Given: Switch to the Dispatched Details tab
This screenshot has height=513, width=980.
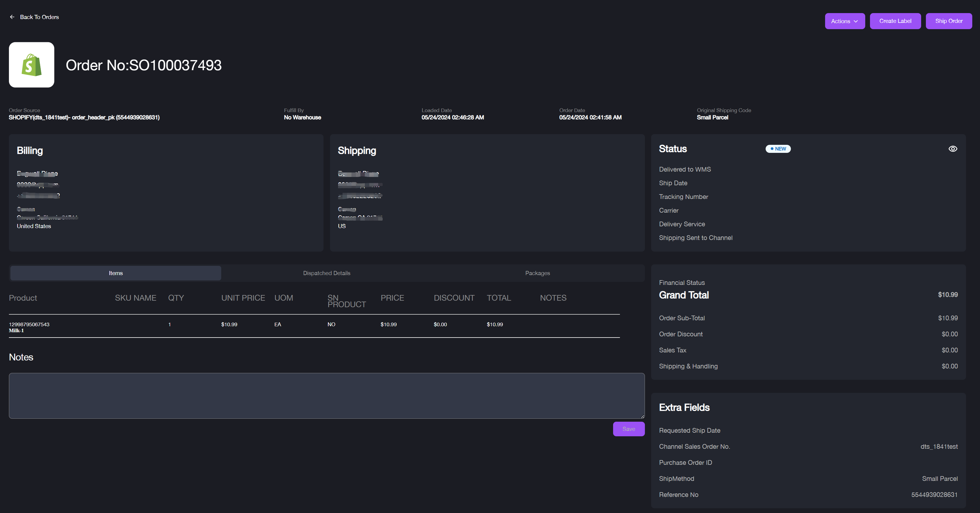Looking at the screenshot, I should coord(326,273).
